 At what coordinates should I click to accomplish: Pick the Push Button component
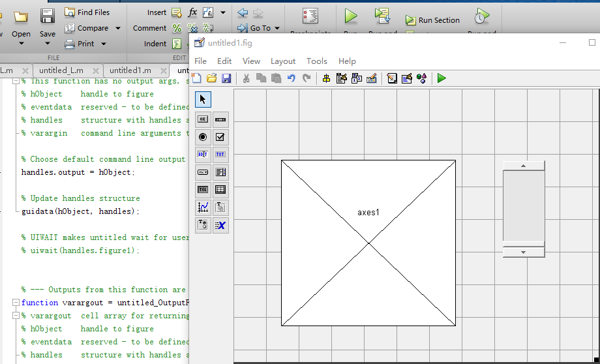203,119
